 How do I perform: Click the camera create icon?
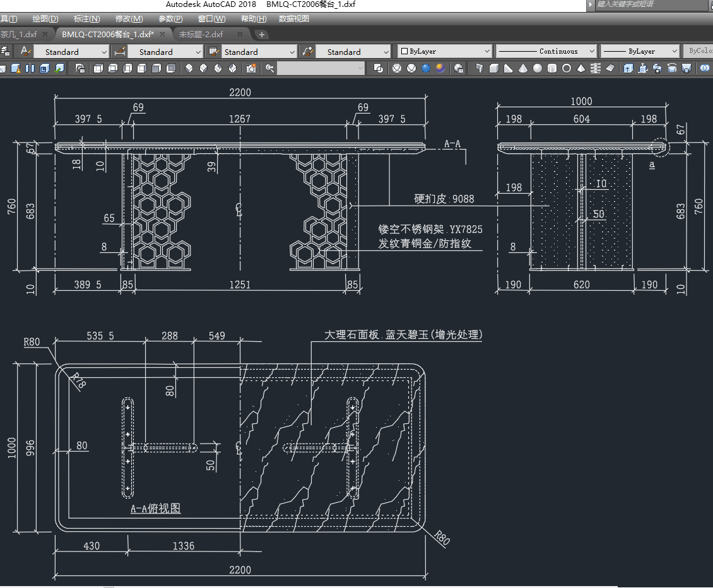point(251,68)
